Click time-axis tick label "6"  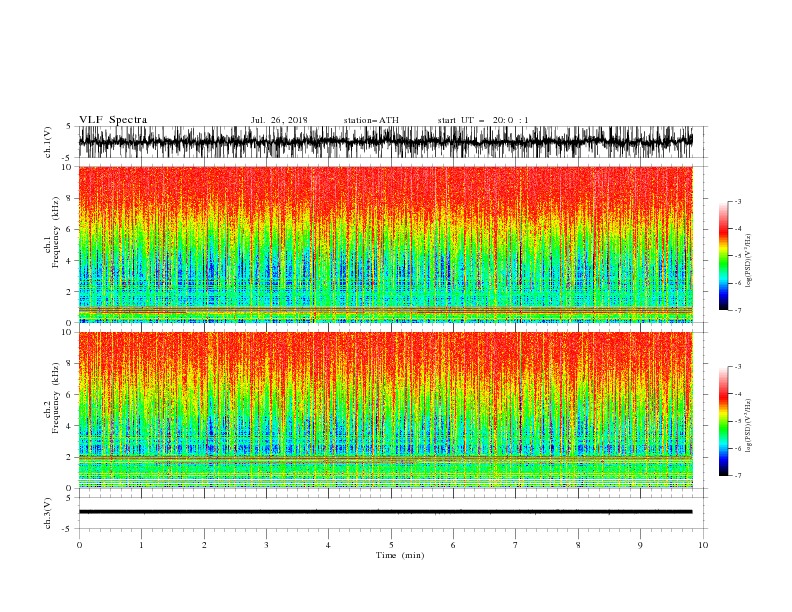pos(453,545)
